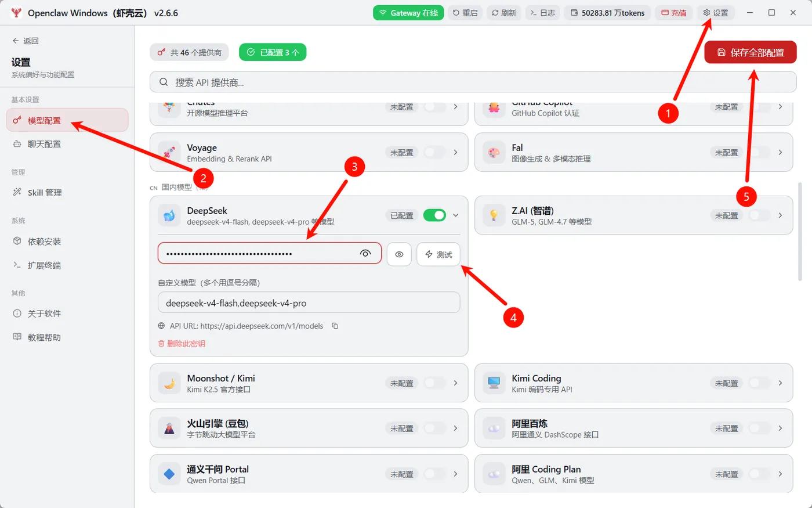Expand the Z.AI (智谱) card chevron

[x=781, y=215]
